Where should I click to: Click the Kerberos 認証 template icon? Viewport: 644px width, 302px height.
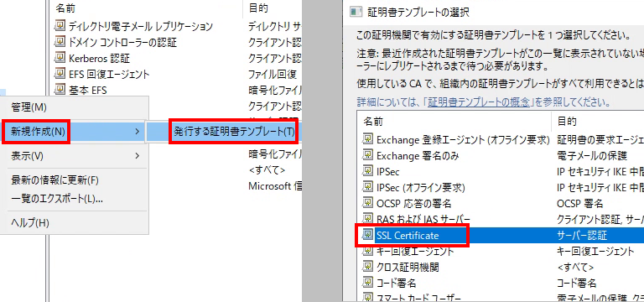(60, 58)
